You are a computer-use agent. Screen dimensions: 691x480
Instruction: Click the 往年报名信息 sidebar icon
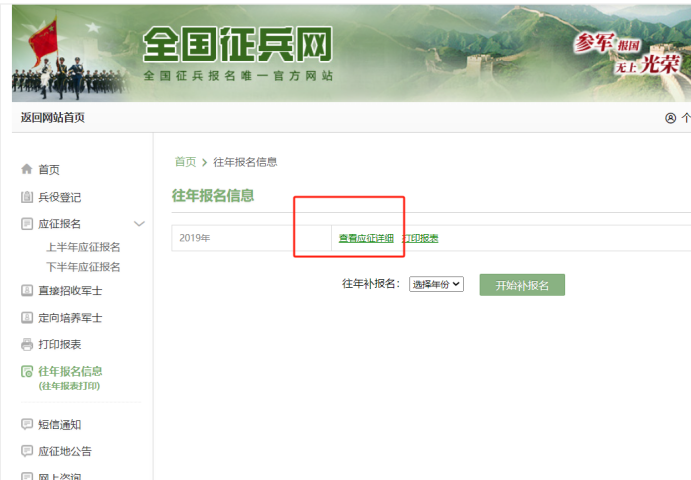27,372
